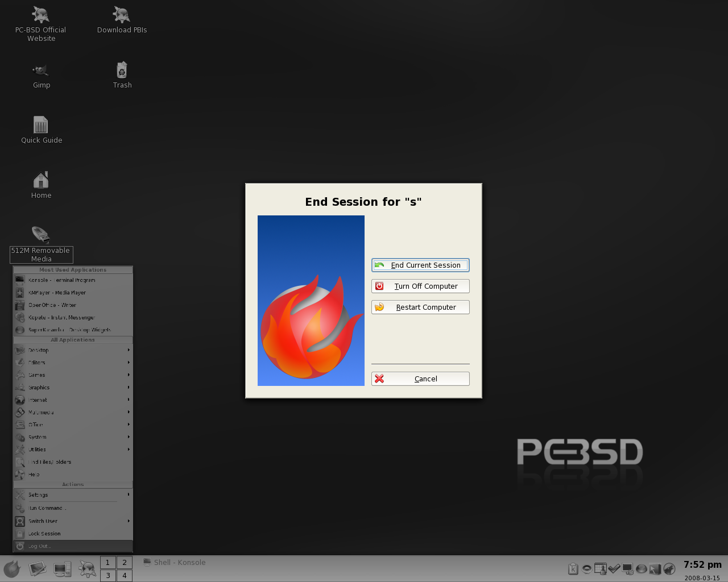The width and height of the screenshot is (728, 582).
Task: Expand the Desktop submenu
Action: pos(73,350)
